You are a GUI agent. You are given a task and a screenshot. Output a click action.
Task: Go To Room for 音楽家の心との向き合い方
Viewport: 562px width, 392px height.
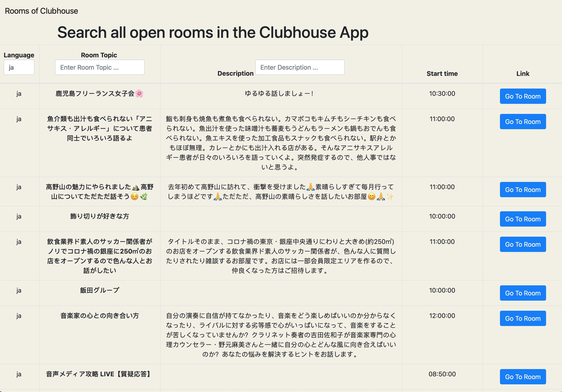pos(523,319)
